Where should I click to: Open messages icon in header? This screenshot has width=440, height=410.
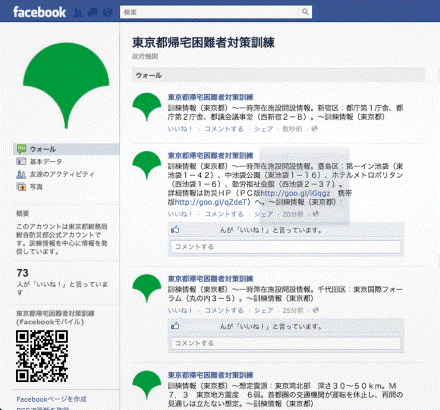click(93, 13)
